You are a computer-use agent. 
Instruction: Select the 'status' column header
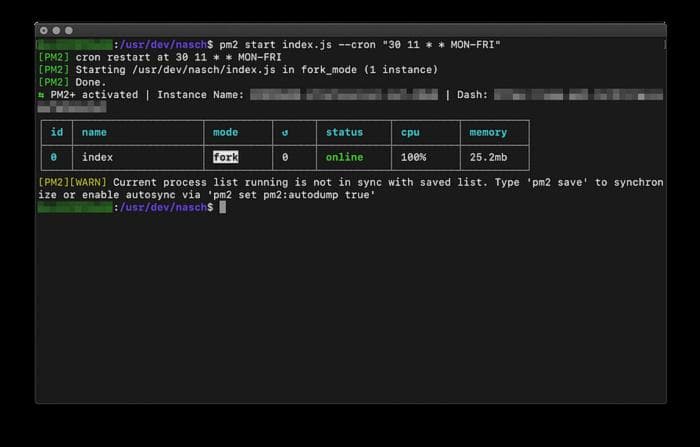[x=344, y=132]
